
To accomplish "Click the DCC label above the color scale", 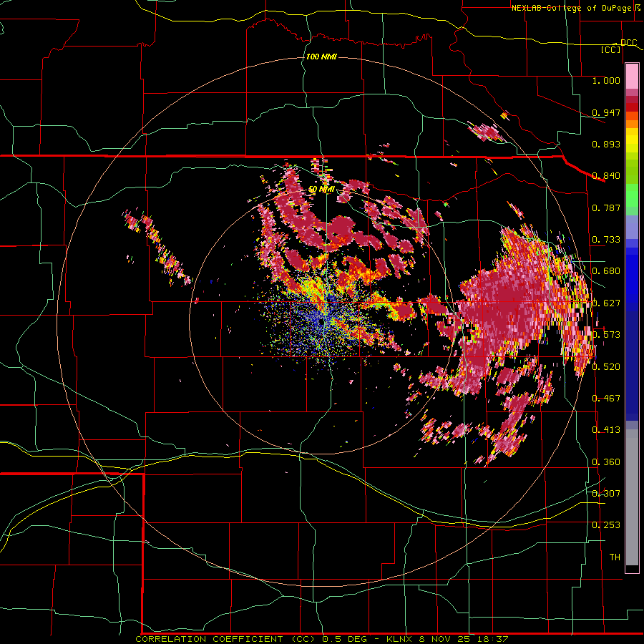I will (628, 43).
